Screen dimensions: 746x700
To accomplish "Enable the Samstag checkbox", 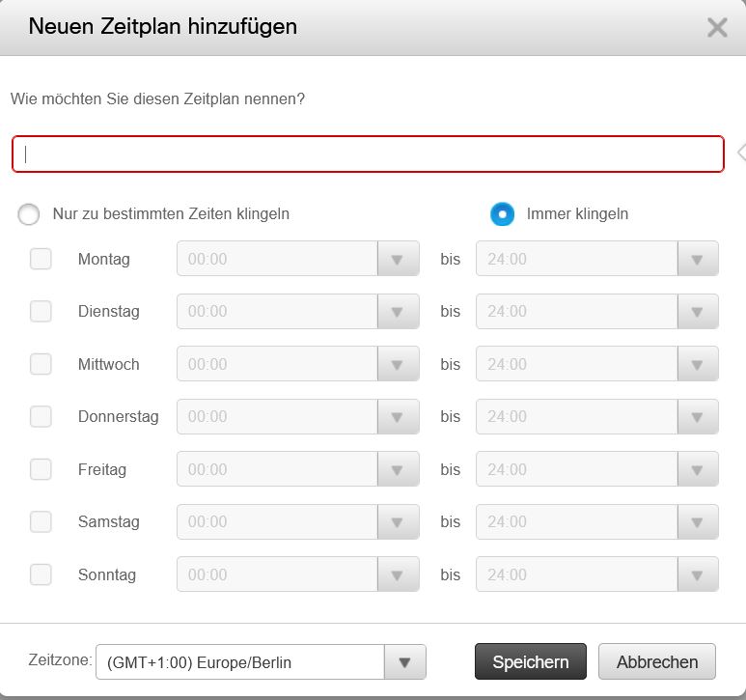I will click(x=41, y=521).
